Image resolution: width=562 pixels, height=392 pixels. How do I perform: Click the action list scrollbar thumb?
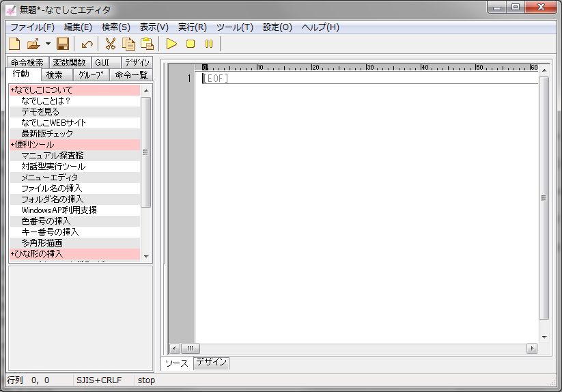point(146,152)
